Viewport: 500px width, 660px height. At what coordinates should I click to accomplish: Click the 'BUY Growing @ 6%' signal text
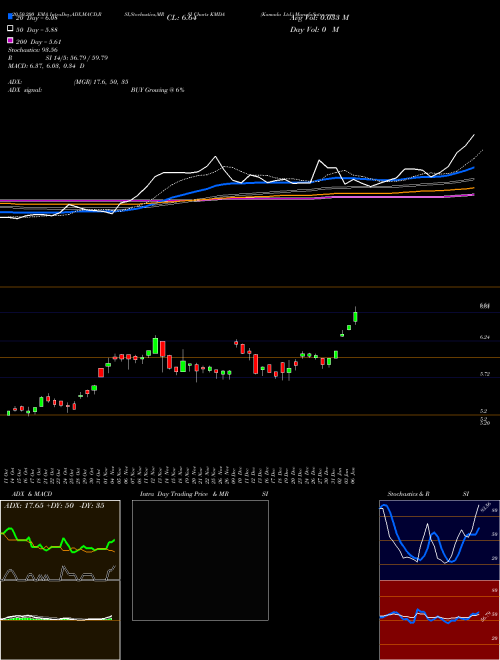tap(157, 90)
